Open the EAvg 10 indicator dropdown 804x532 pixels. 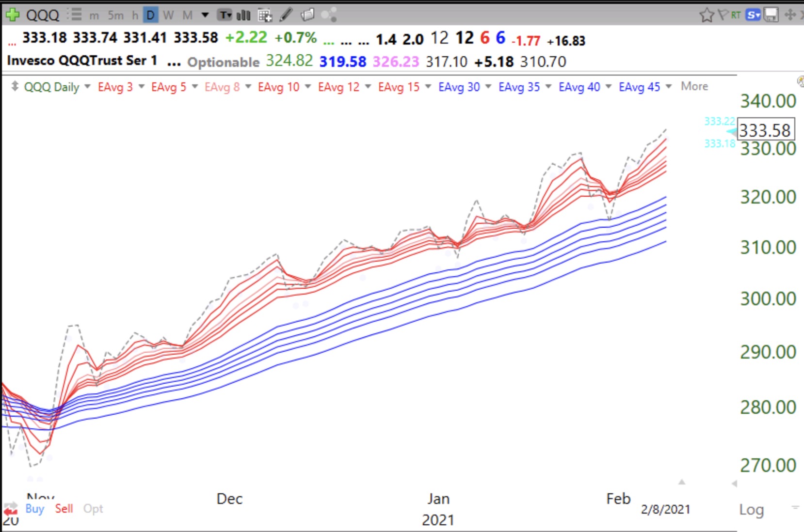click(x=308, y=87)
